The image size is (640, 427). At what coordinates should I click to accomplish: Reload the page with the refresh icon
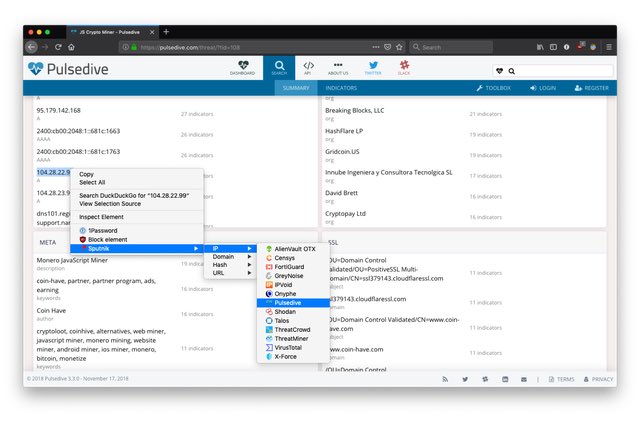pos(58,47)
